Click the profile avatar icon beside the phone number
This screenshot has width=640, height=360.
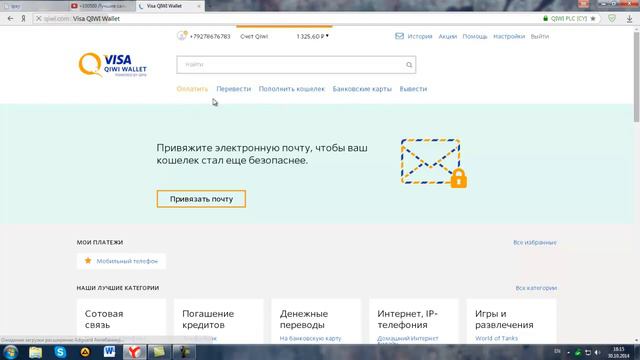182,36
